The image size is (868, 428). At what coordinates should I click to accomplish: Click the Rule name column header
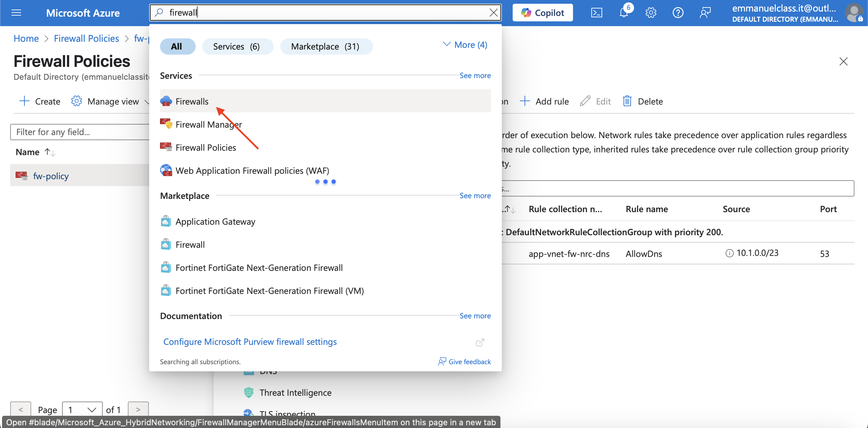click(647, 209)
